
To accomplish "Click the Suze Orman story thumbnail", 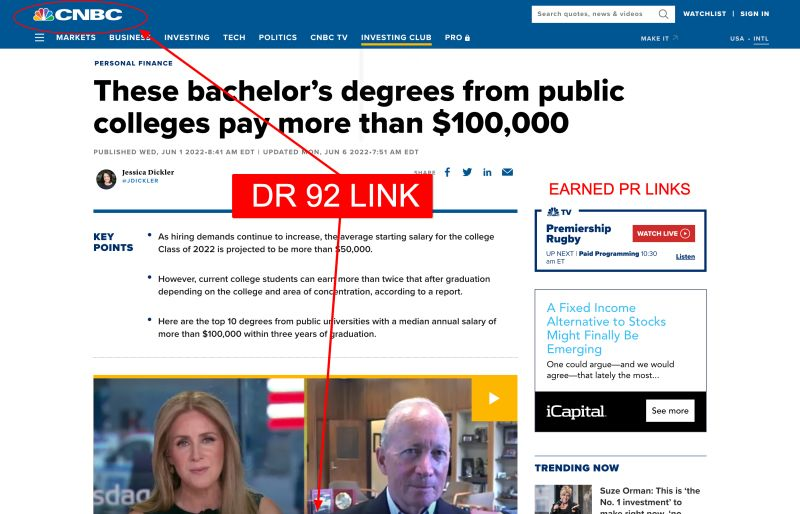I will click(563, 499).
